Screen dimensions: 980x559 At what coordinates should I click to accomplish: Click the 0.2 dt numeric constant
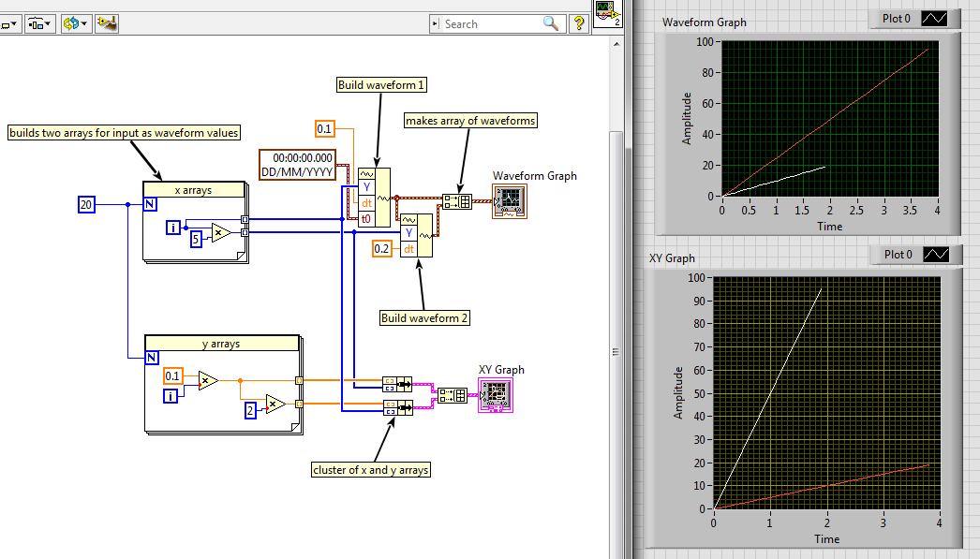[382, 248]
